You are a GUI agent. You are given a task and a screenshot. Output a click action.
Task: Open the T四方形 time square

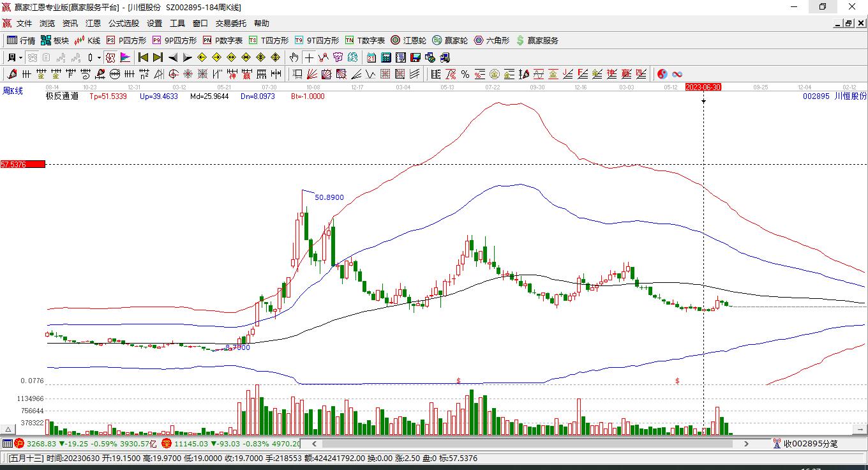pyautogui.click(x=269, y=40)
